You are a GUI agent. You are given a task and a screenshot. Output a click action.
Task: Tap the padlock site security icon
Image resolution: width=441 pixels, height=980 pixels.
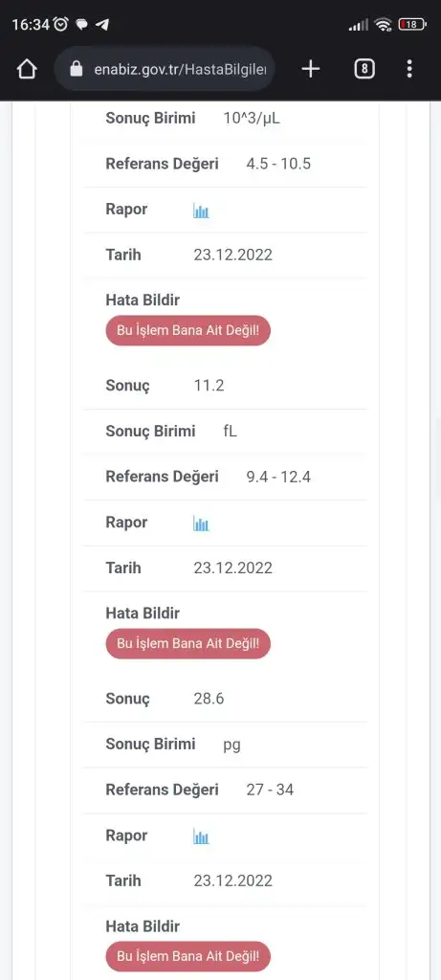click(77, 69)
